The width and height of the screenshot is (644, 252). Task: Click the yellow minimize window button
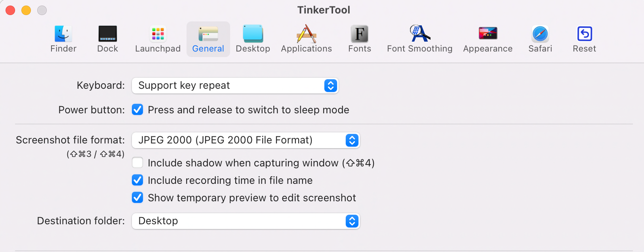26,10
